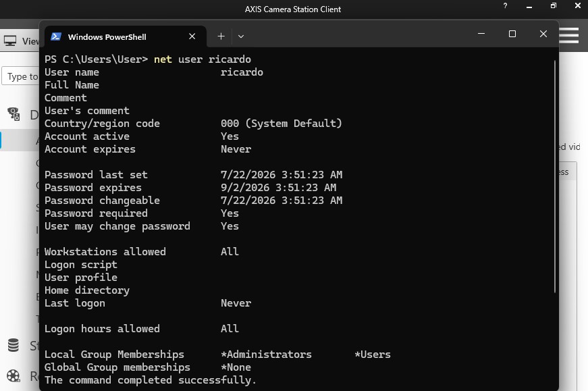The width and height of the screenshot is (588, 391).
Task: Restore the AXIS Camera Station Client window
Action: point(554,5)
